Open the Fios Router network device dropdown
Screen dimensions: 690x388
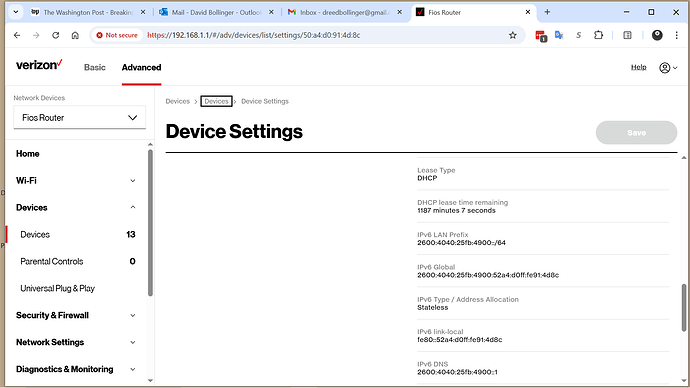(x=80, y=117)
